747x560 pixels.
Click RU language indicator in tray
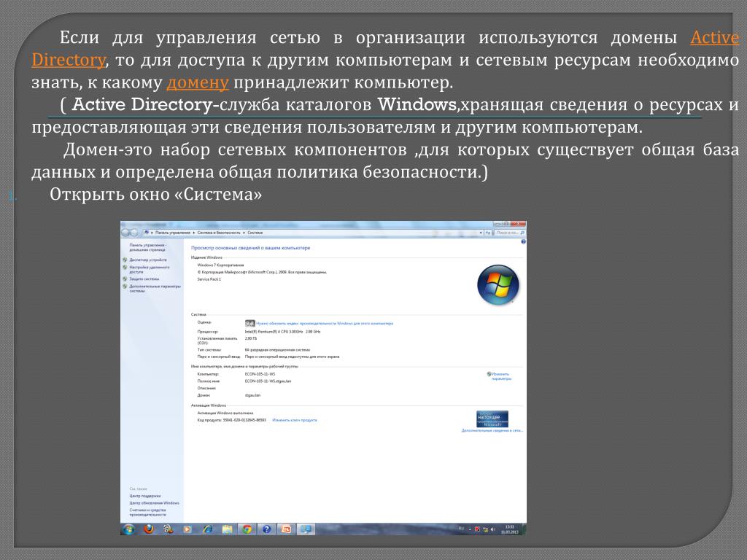point(461,529)
